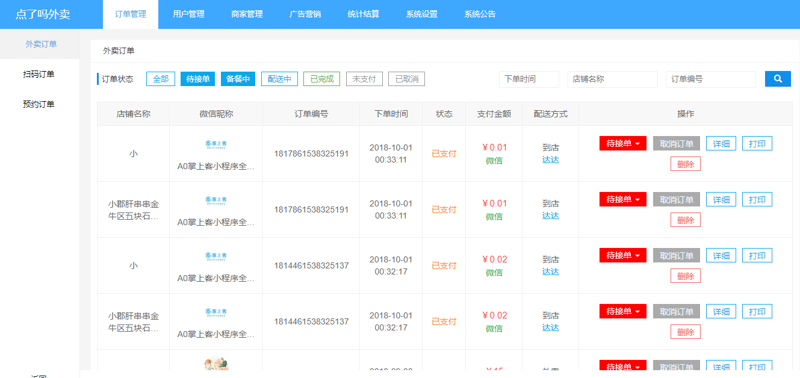Open 待接单 dropdown for the 小郡肝串串 ¥0.01 order
Image resolution: width=800 pixels, height=378 pixels.
[x=622, y=199]
